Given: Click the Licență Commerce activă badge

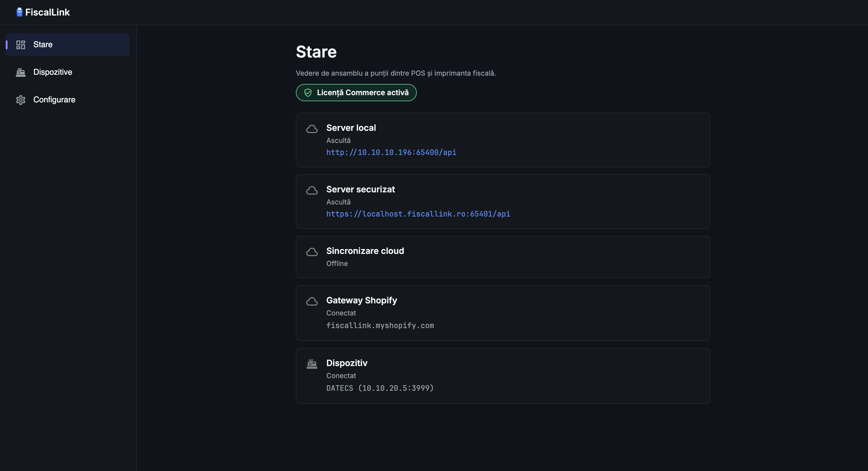Looking at the screenshot, I should click(356, 93).
